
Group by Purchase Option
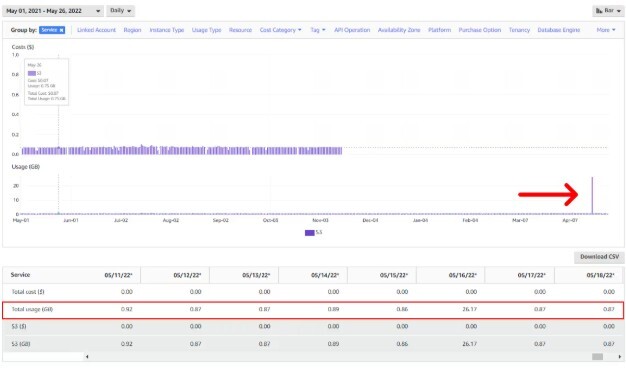pos(479,30)
